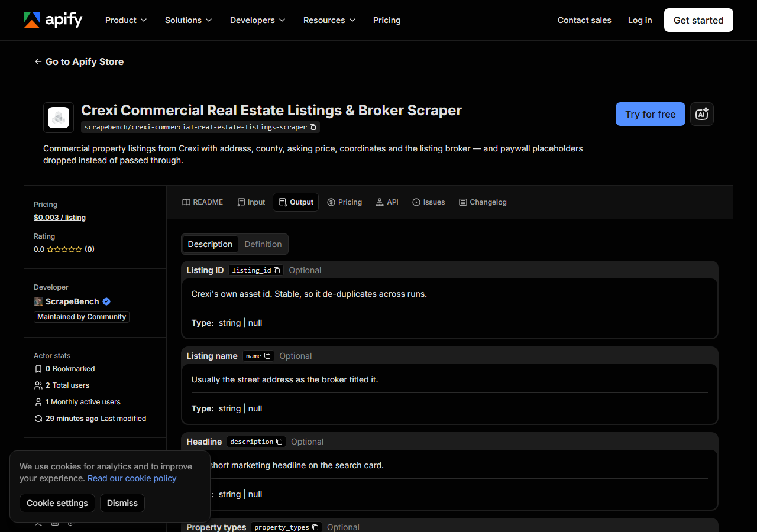Viewport: 757px width, 532px height.
Task: Select the Output tab
Action: click(296, 202)
